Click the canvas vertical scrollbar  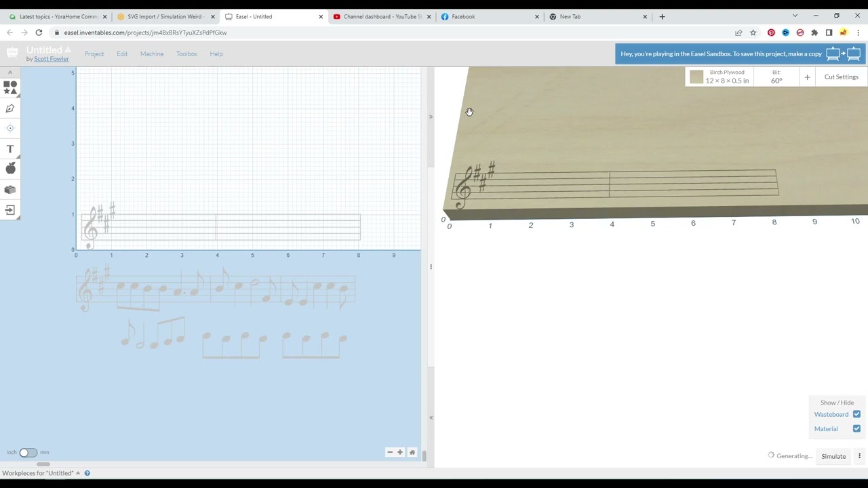425,455
